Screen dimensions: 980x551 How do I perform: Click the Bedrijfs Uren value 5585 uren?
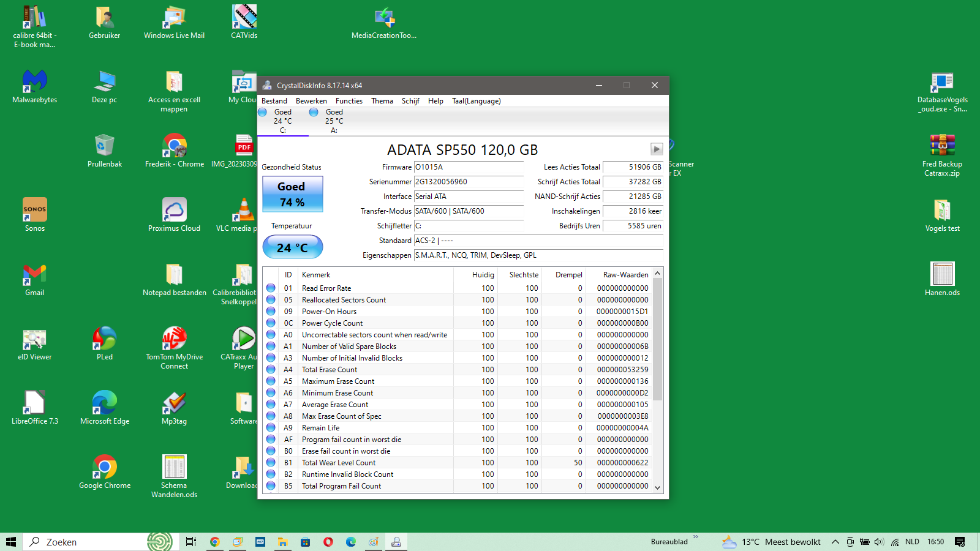tap(633, 226)
